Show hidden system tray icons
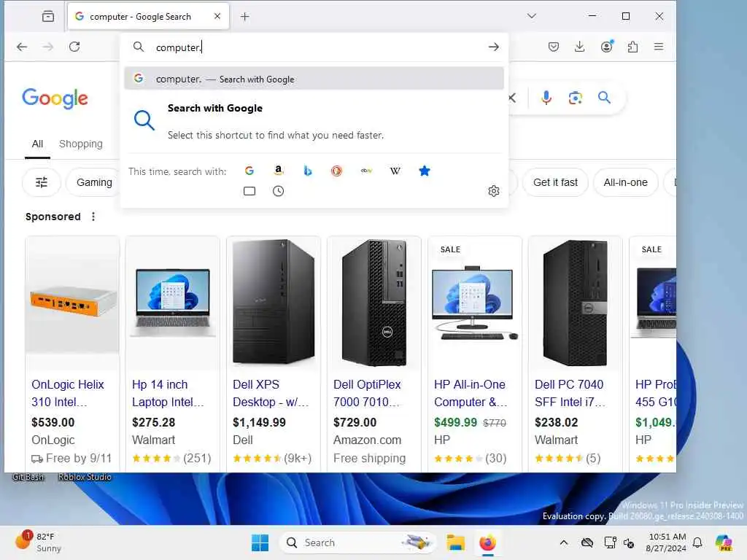The height and width of the screenshot is (560, 747). pos(564,542)
